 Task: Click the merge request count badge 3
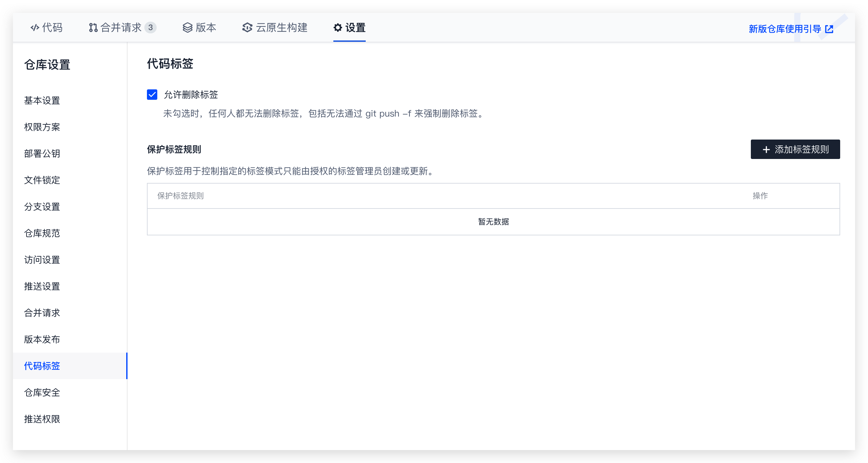150,28
